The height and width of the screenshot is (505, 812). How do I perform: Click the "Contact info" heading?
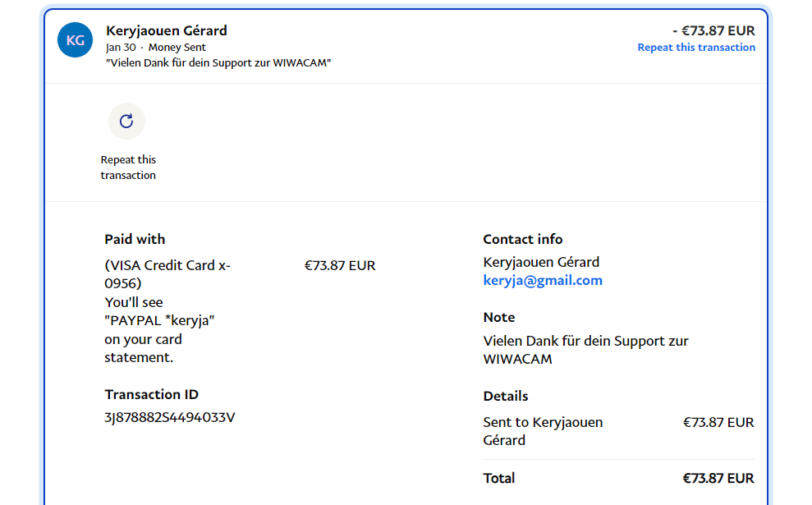pyautogui.click(x=523, y=239)
